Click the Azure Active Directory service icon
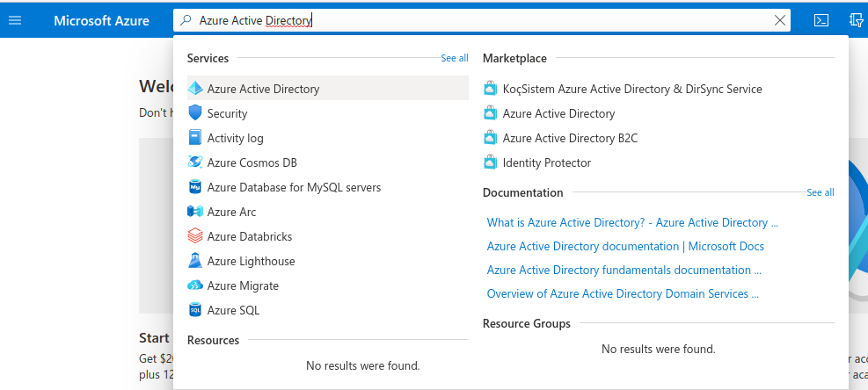868x390 pixels. tap(195, 89)
